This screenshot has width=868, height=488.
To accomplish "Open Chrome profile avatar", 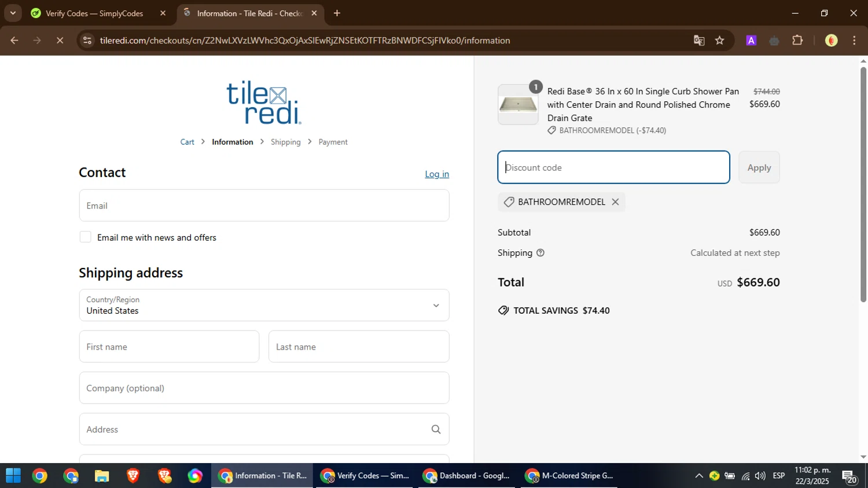I will point(832,41).
